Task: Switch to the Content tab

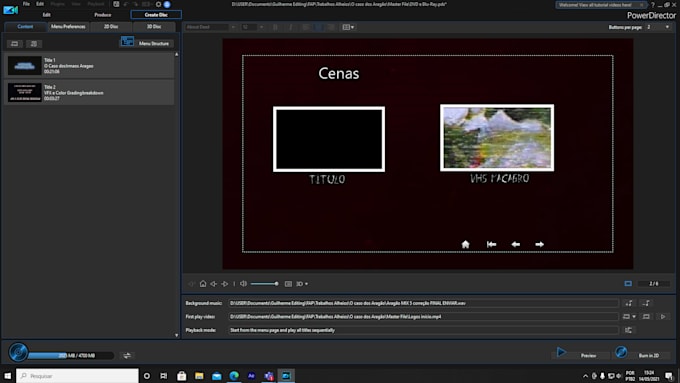Action: point(25,26)
